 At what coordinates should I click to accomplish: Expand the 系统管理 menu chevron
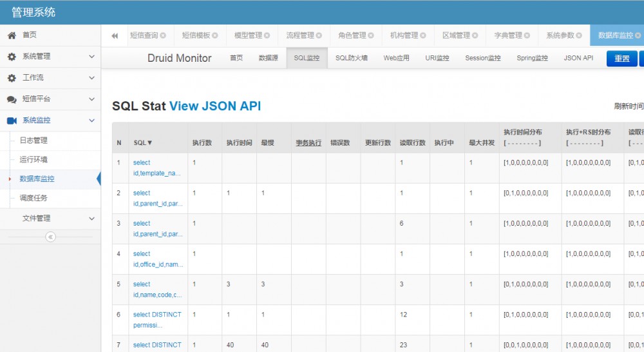91,56
